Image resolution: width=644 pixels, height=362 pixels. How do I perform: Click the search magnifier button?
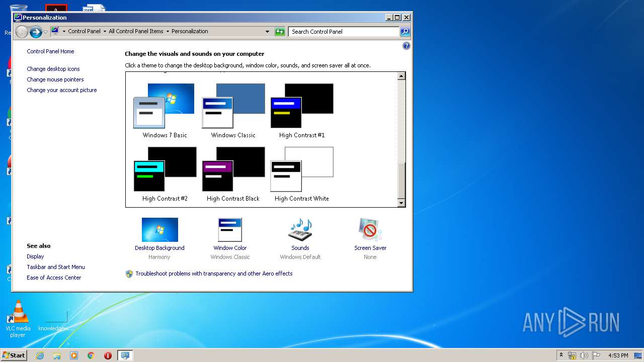(x=405, y=32)
